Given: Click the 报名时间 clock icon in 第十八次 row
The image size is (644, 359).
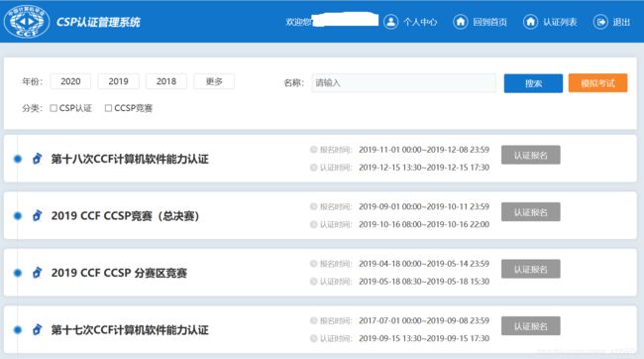Looking at the screenshot, I should coord(314,150).
